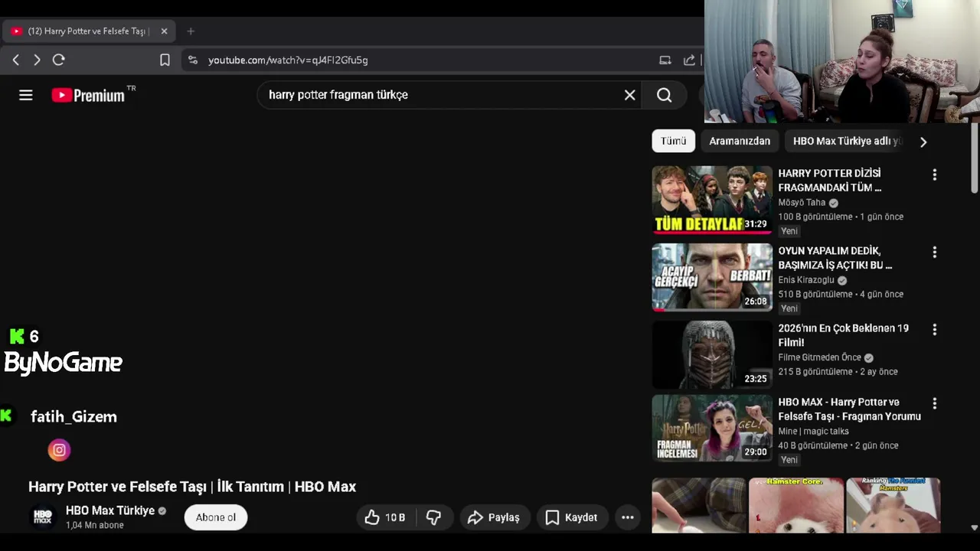The height and width of the screenshot is (551, 980).
Task: Show more filter chips with the right chevron
Action: click(x=923, y=142)
